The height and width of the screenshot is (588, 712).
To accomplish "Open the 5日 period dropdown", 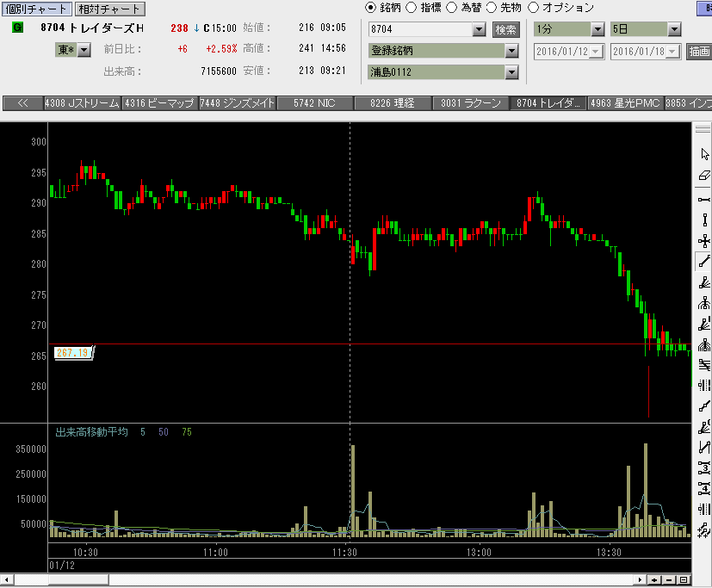I will point(674,30).
